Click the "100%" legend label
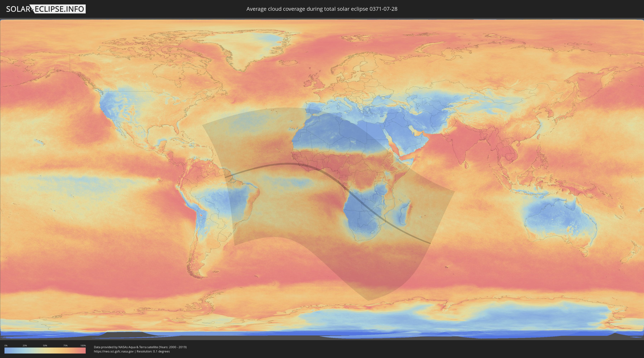The width and height of the screenshot is (644, 358). (83, 345)
